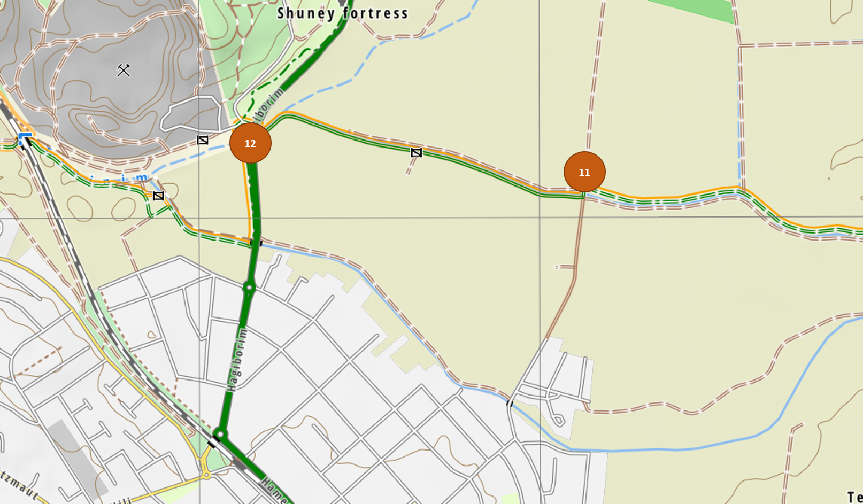Select the orange waypoint marker 12

coord(250,143)
